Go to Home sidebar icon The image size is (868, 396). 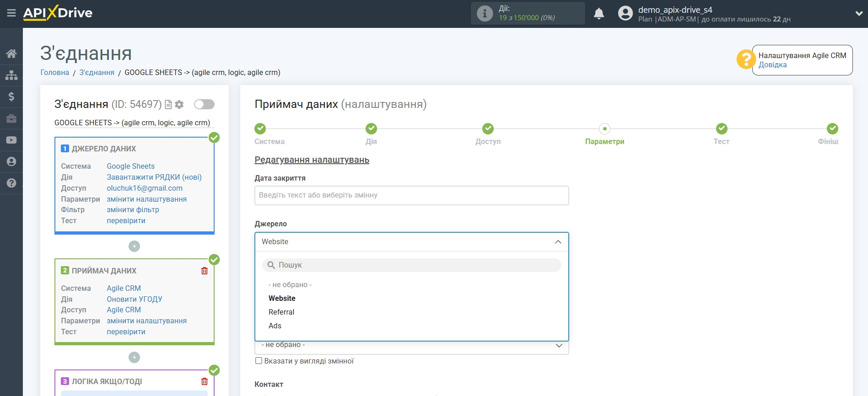[11, 54]
